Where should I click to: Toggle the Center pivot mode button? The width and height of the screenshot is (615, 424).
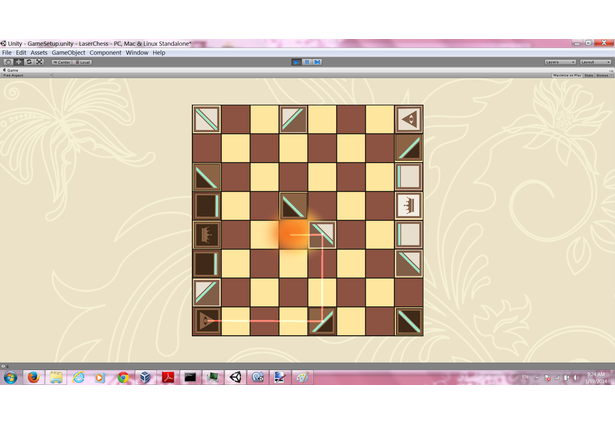point(62,62)
